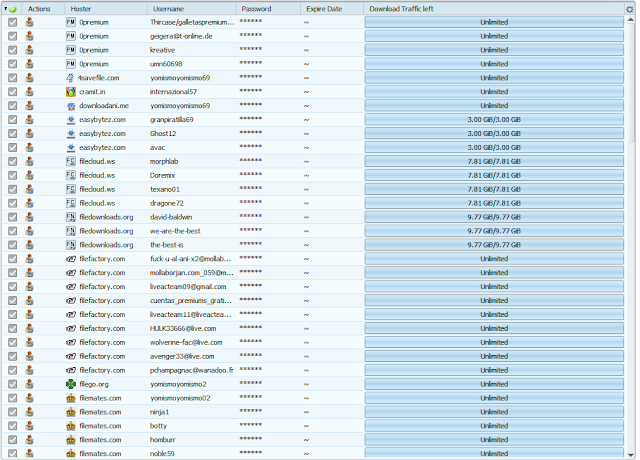Click filemates.com crown icon in ninja1 row

(x=71, y=412)
